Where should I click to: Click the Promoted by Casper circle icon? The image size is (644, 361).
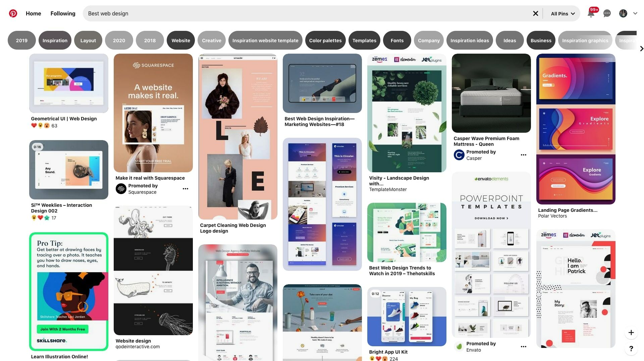coord(459,155)
